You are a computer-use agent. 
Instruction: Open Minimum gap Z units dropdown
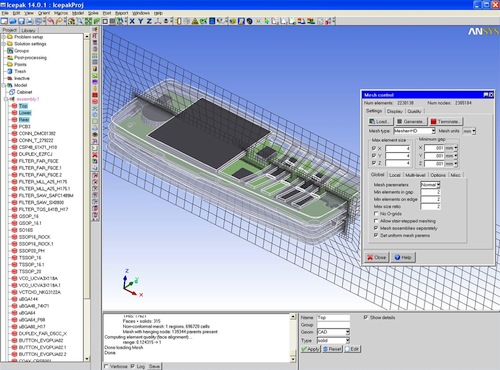(x=456, y=164)
